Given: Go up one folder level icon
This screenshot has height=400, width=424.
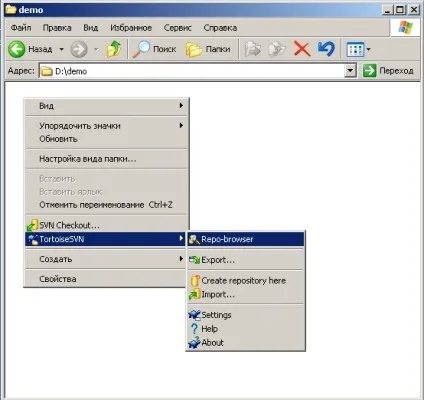Looking at the screenshot, I should (114, 49).
